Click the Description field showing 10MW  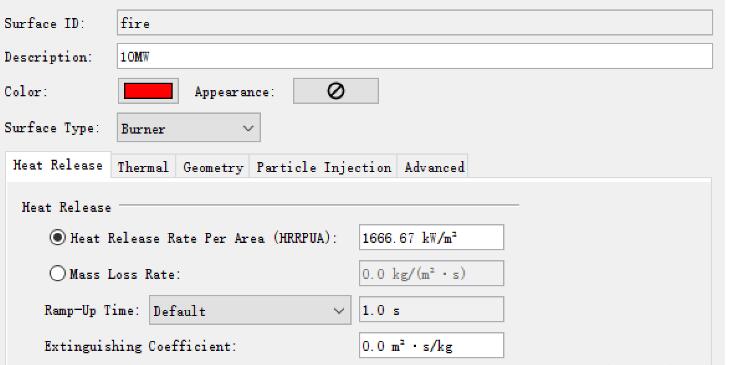coord(415,56)
